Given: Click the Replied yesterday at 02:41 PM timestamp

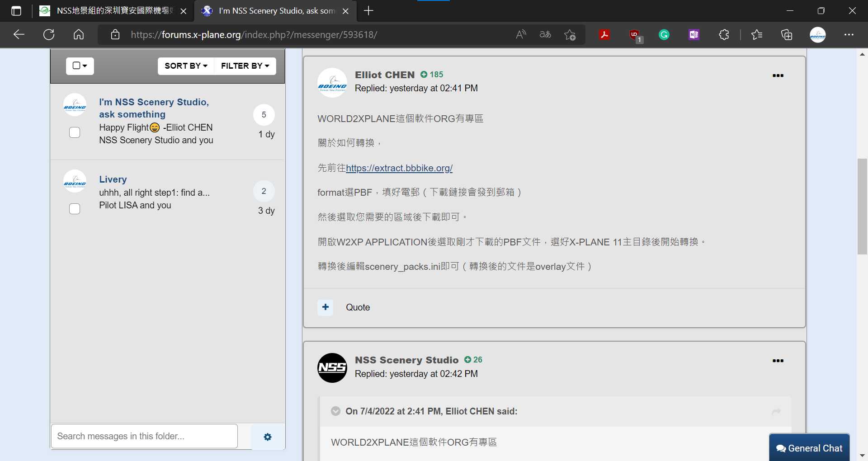Looking at the screenshot, I should (x=416, y=88).
